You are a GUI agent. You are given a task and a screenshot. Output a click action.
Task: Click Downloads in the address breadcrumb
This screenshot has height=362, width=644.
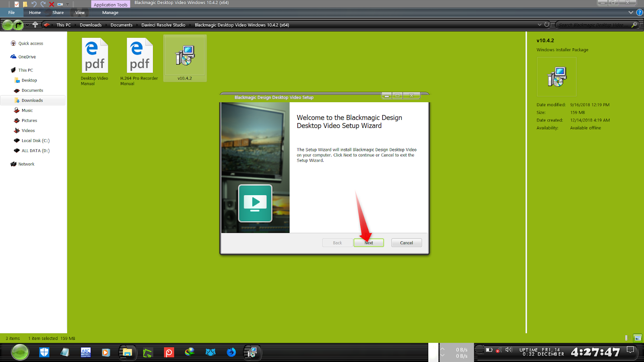tap(91, 25)
